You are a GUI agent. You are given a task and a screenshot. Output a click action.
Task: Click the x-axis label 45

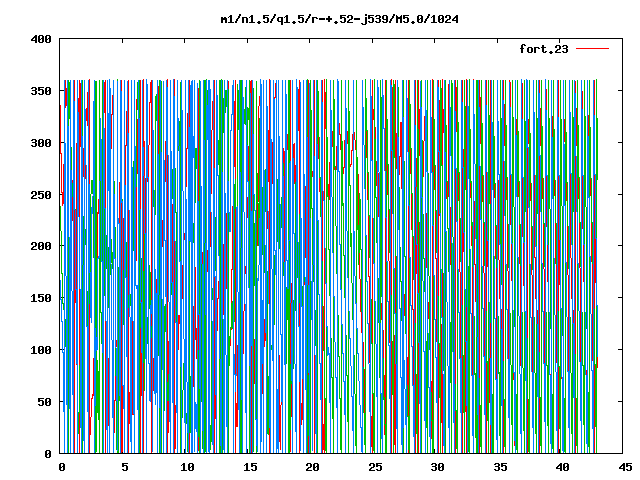coord(625,467)
